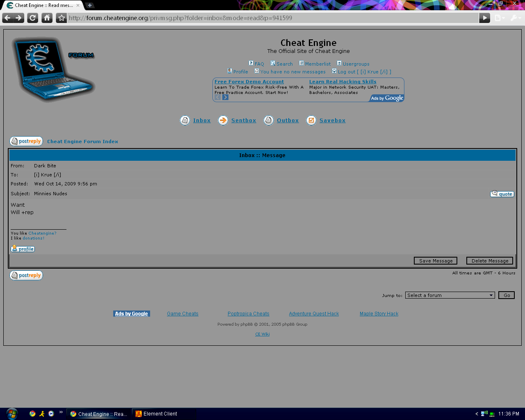Viewport: 525px width, 420px height.
Task: Click the Go button beside Jump to
Action: tap(507, 295)
